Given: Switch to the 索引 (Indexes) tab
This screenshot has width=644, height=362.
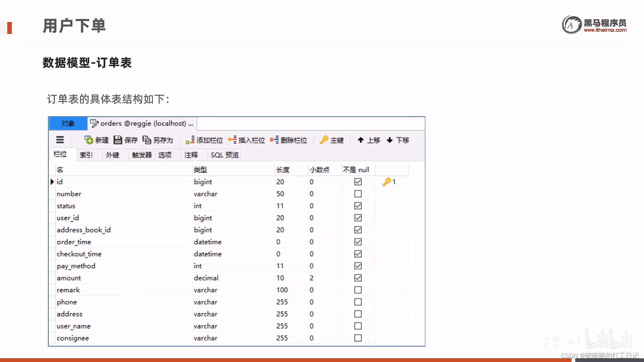Looking at the screenshot, I should pos(89,155).
